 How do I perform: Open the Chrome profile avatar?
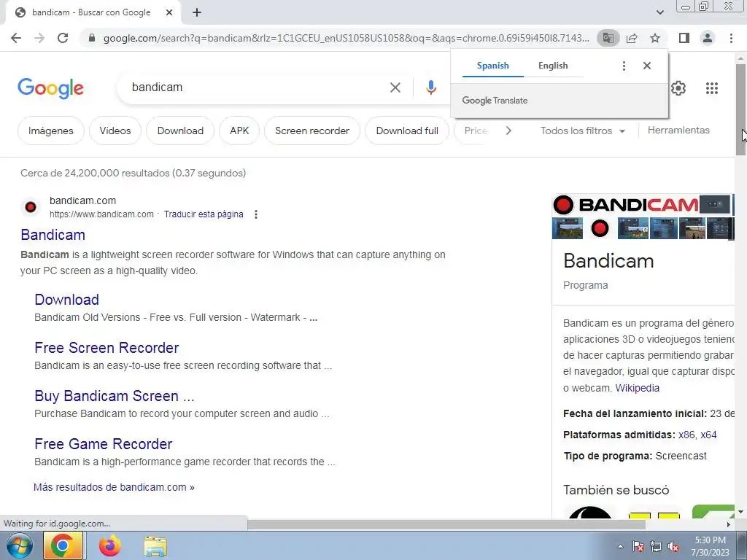tap(708, 38)
